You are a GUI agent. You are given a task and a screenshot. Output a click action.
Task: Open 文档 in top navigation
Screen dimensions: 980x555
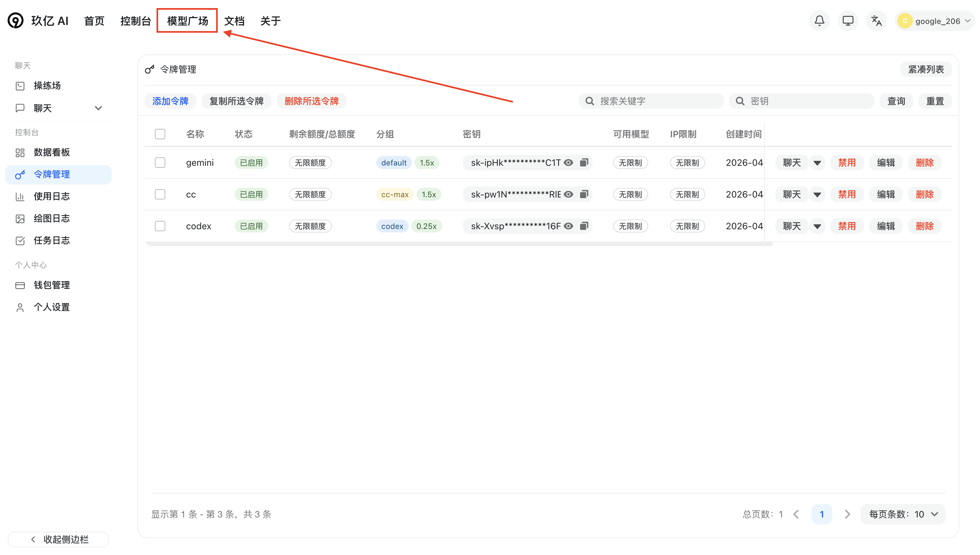[x=234, y=21]
